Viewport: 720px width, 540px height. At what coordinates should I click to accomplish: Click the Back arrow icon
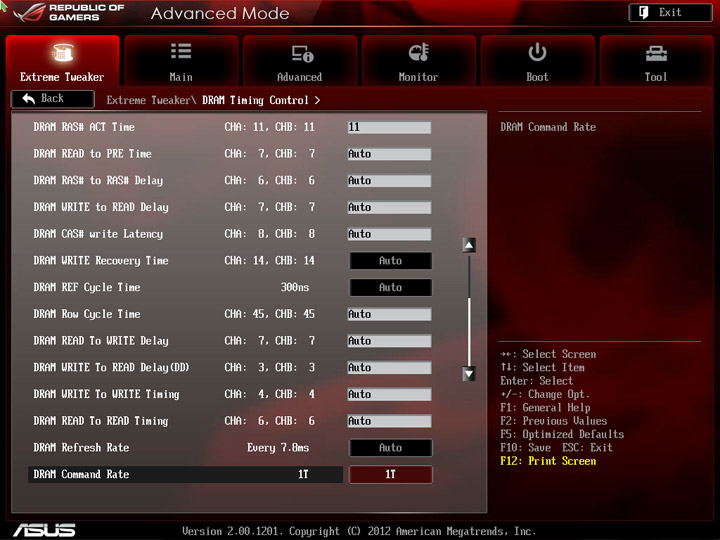point(28,98)
